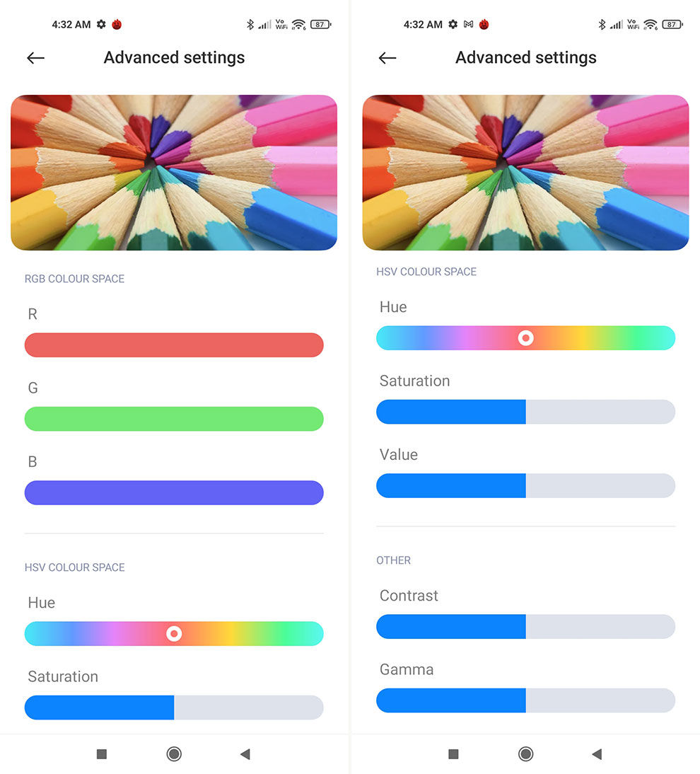The image size is (700, 774).
Task: Click the Gamma slider bar
Action: [526, 700]
